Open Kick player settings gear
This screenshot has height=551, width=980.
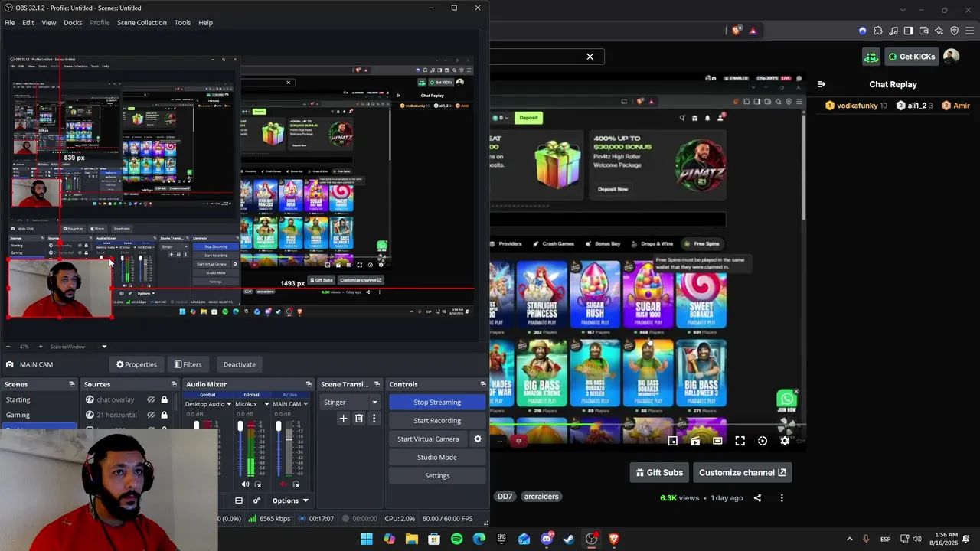coord(785,441)
